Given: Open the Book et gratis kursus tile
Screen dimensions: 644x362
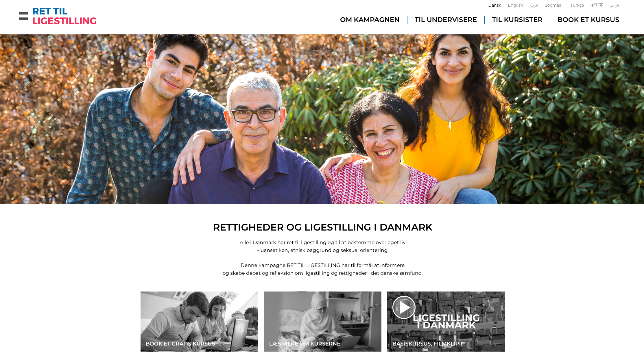Looking at the screenshot, I should (199, 321).
